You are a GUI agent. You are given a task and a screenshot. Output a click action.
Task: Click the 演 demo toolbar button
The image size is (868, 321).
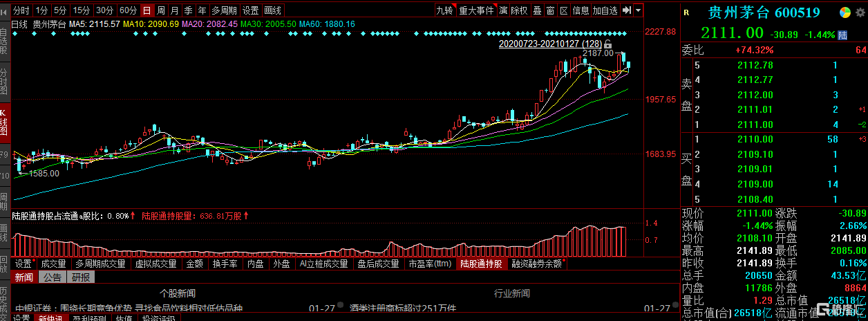tap(503, 10)
